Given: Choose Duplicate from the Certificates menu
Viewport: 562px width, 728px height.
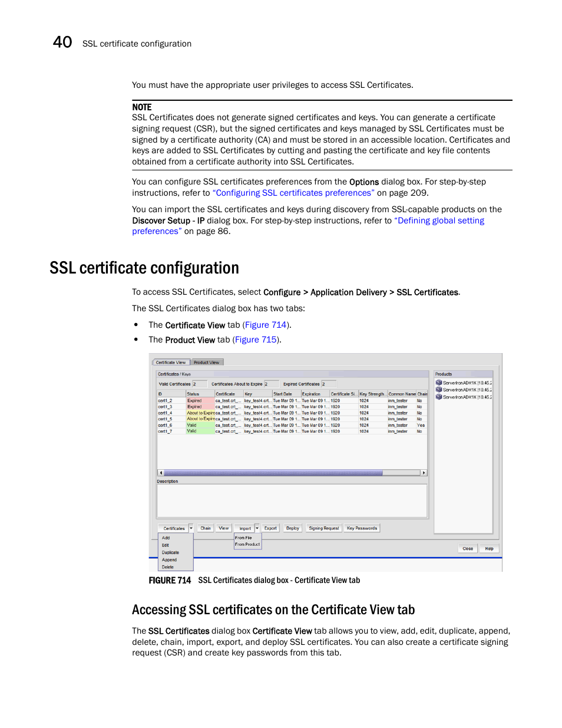Looking at the screenshot, I should tap(170, 552).
